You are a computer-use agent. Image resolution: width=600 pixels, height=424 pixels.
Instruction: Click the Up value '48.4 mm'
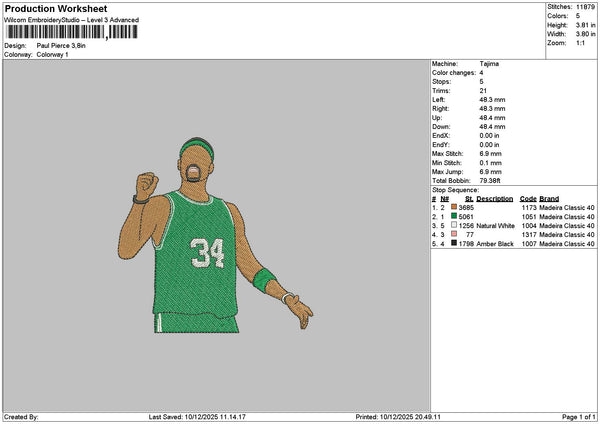[492, 117]
